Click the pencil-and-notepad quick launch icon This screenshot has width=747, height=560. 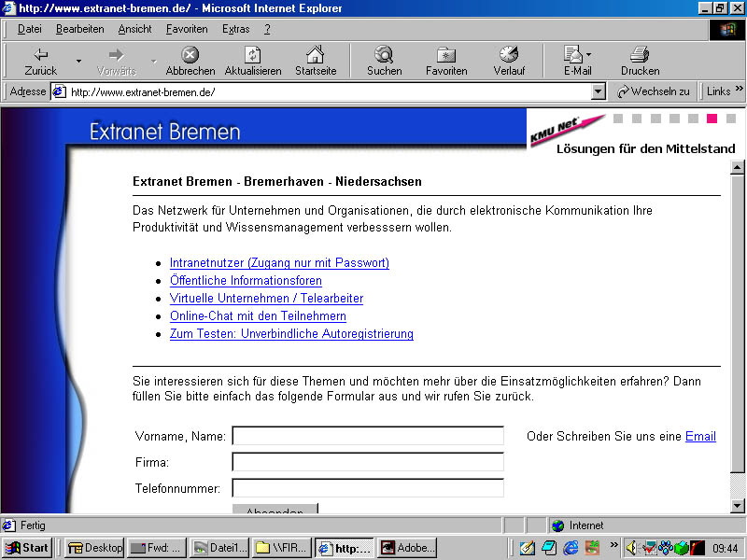(528, 548)
